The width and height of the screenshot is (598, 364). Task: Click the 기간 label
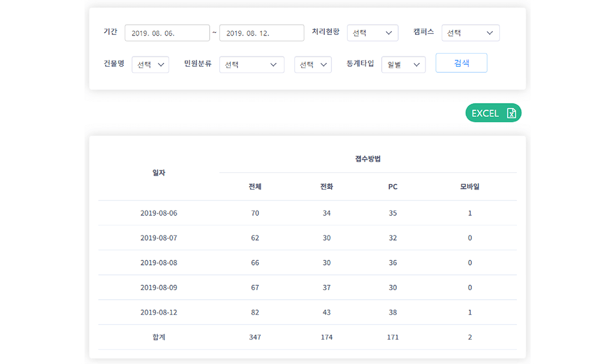point(110,32)
